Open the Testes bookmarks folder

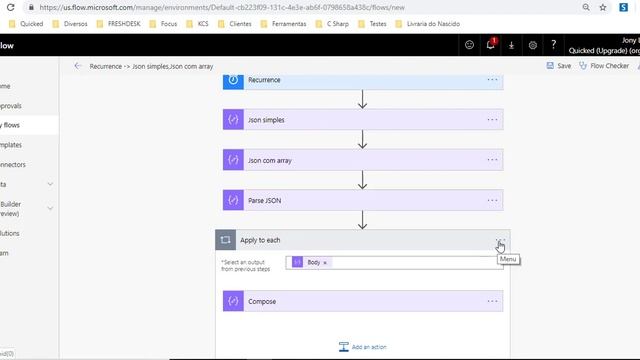point(372,24)
